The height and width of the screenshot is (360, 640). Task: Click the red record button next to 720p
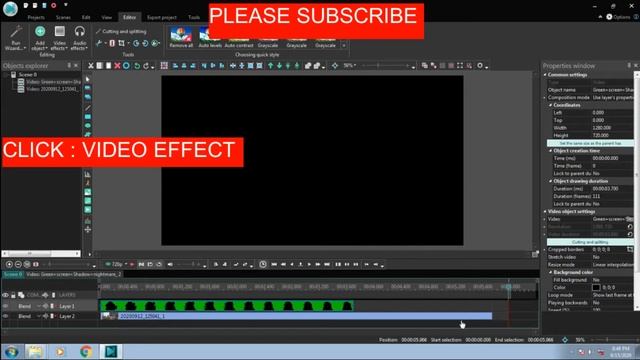tap(132, 264)
